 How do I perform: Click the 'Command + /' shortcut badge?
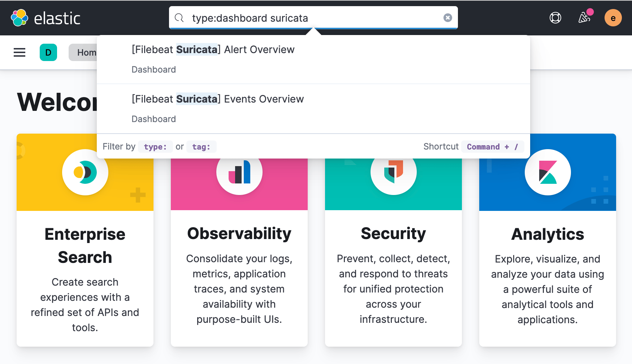[x=493, y=147]
